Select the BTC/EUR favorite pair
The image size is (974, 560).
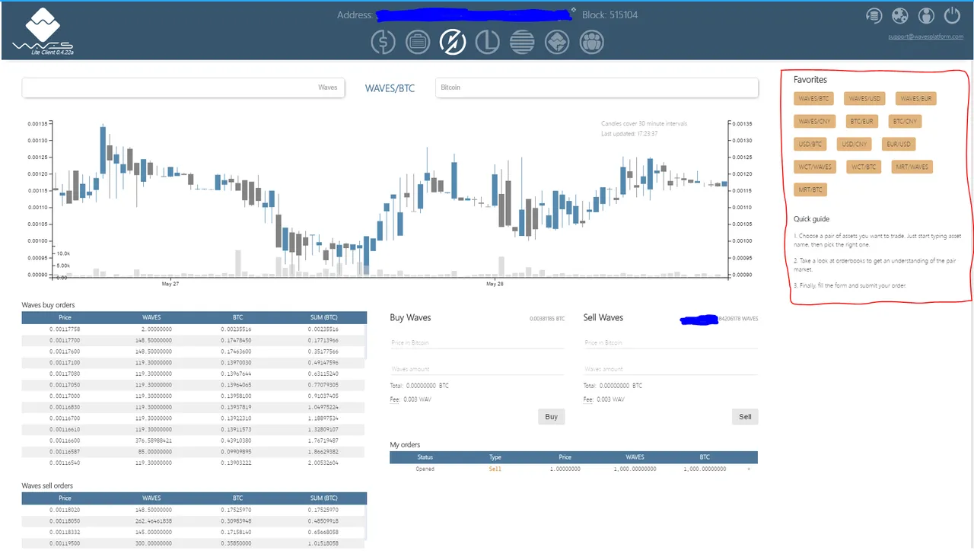point(862,121)
